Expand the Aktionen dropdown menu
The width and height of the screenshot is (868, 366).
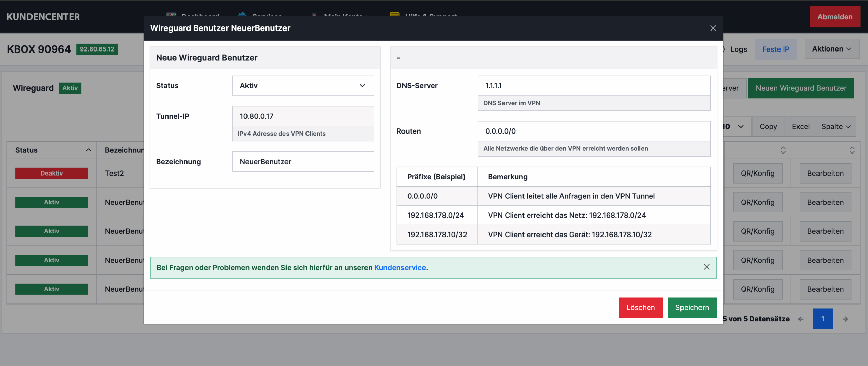click(x=832, y=49)
